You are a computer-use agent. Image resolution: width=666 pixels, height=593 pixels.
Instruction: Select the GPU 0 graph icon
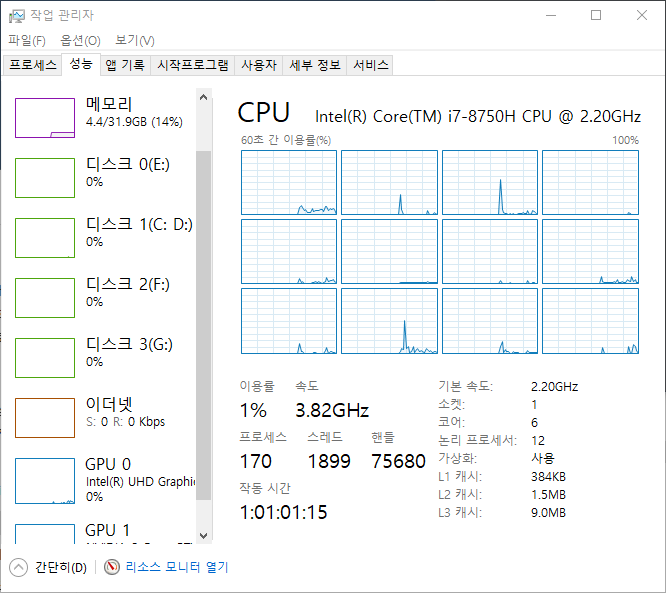click(45, 478)
